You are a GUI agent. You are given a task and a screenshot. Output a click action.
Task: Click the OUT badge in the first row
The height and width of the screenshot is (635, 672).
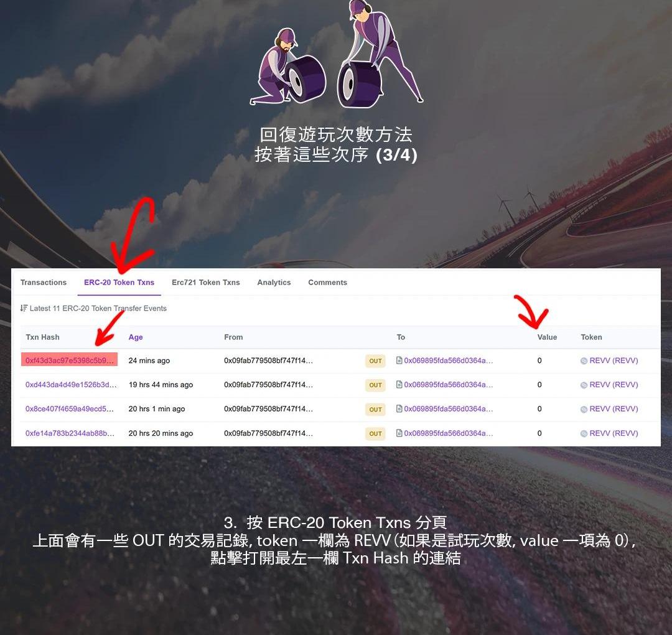pyautogui.click(x=375, y=361)
